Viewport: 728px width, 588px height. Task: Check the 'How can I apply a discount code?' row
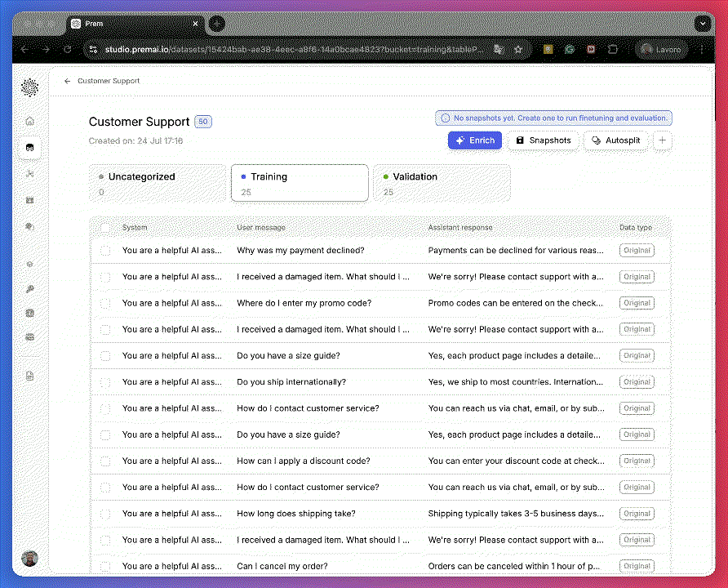[x=105, y=461]
